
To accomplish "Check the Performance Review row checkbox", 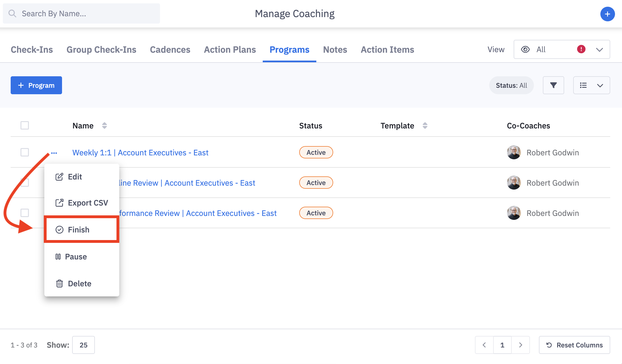I will click(25, 213).
